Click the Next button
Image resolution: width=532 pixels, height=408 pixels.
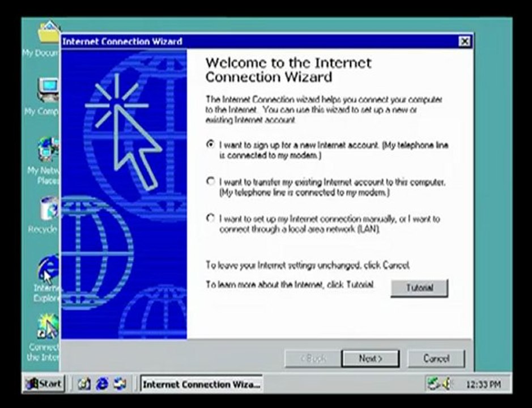point(371,359)
